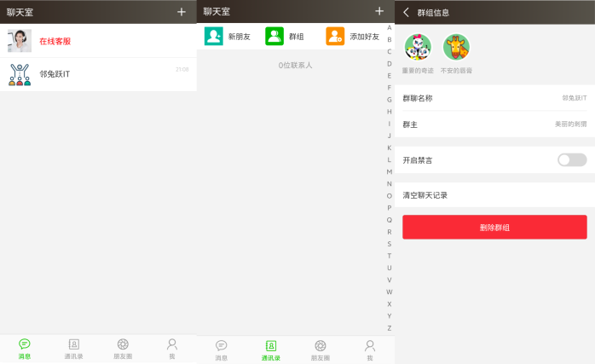Tap 清空聊天记录 to clear chat history
Image resolution: width=595 pixels, height=364 pixels.
click(x=494, y=195)
